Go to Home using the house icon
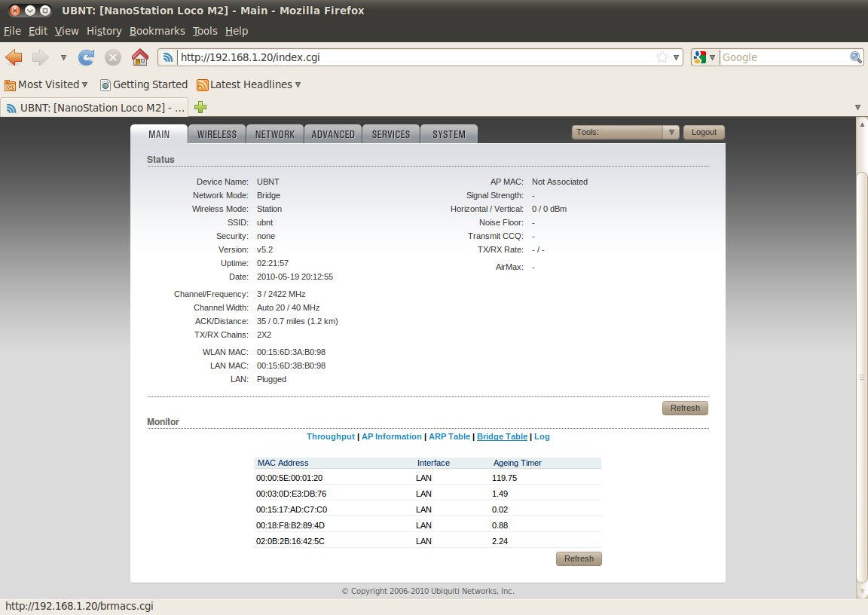 139,57
